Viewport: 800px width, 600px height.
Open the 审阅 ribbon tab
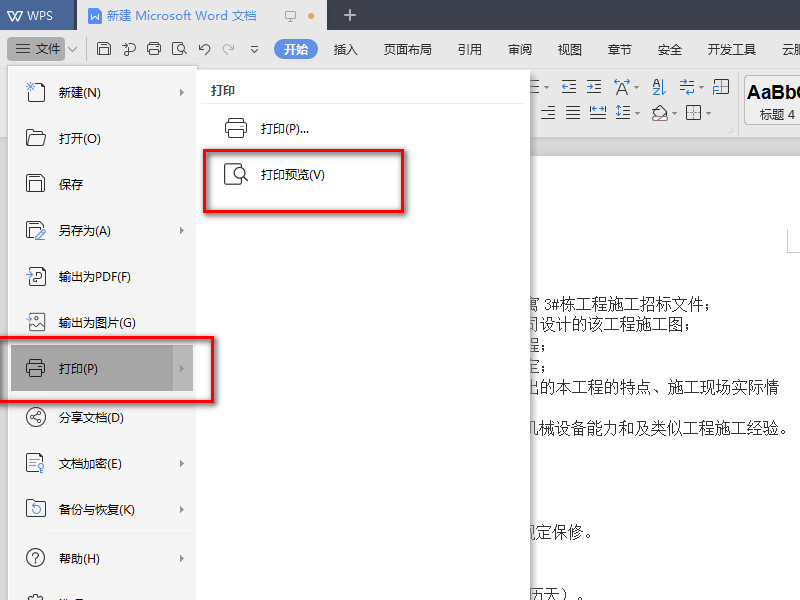[519, 47]
